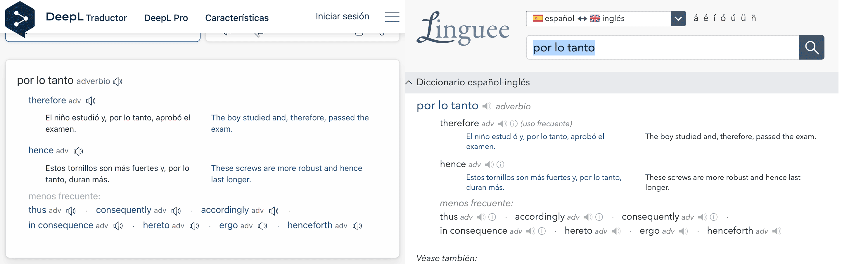Show info icon next to Linguee "therefore"

pyautogui.click(x=513, y=124)
